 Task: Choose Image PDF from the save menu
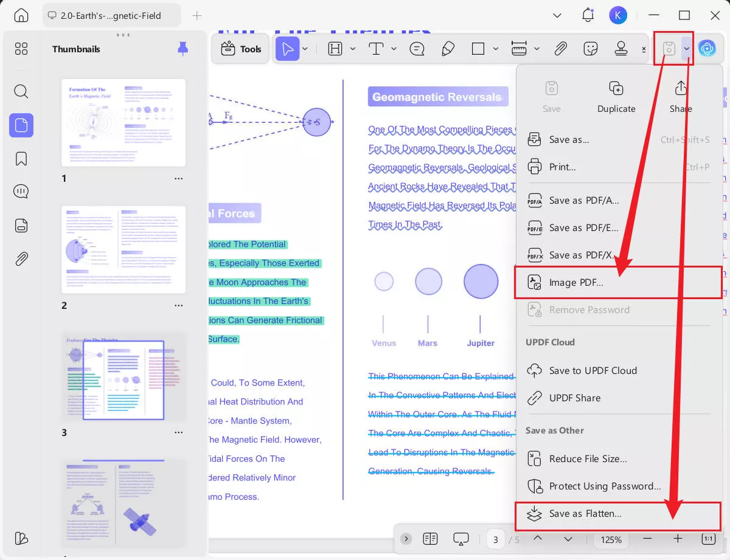coord(575,282)
